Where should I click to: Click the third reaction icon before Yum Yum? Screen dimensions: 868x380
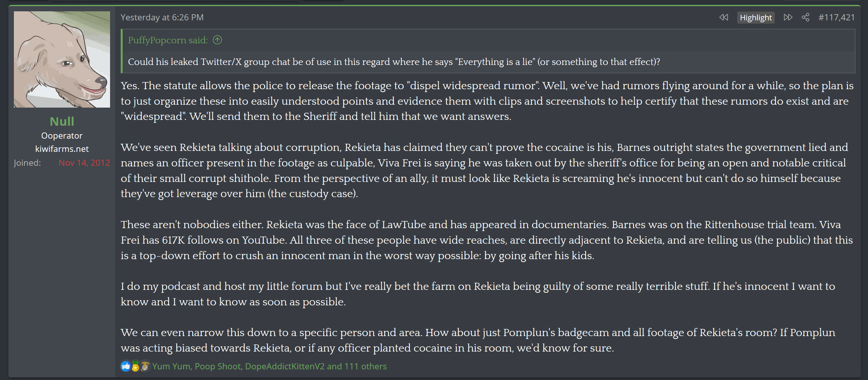[145, 366]
